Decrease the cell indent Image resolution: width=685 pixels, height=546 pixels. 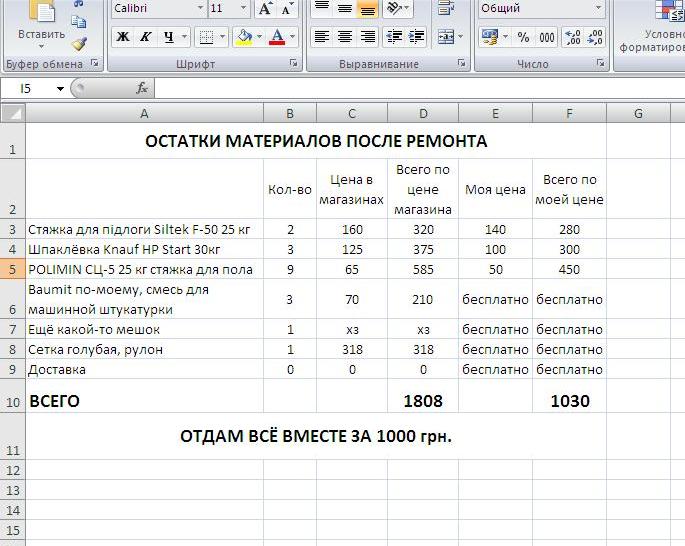[x=394, y=37]
